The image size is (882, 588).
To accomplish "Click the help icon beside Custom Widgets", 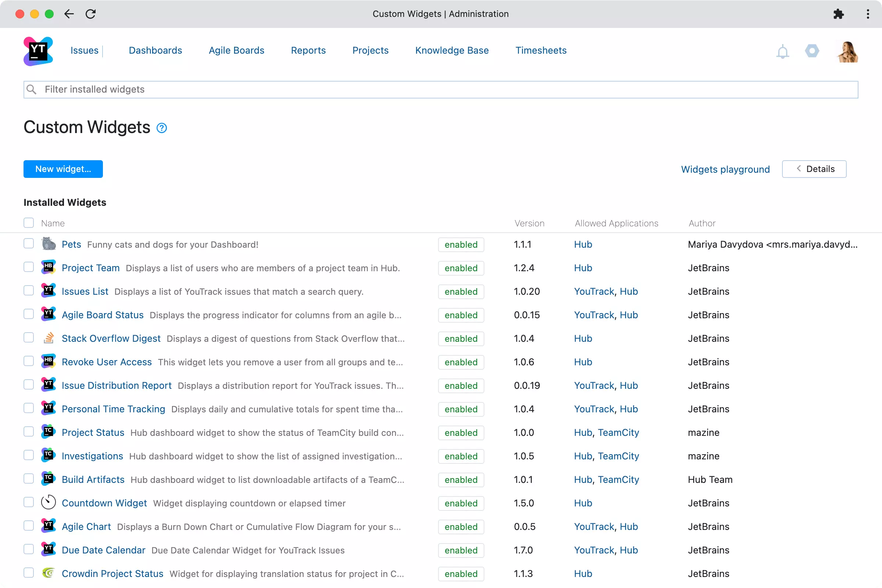I will click(162, 128).
